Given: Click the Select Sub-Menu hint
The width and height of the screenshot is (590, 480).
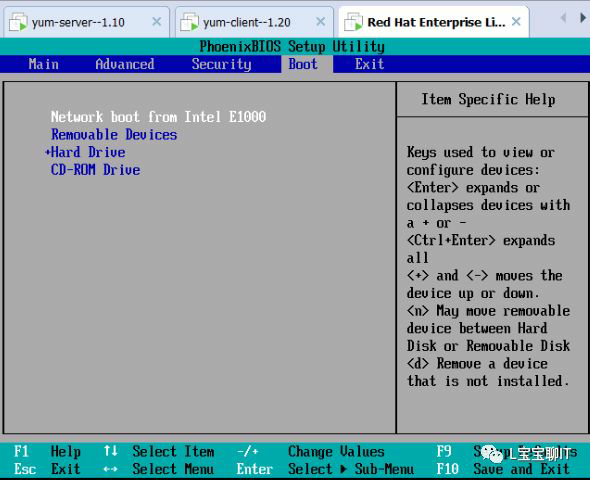Looking at the screenshot, I should tap(351, 469).
